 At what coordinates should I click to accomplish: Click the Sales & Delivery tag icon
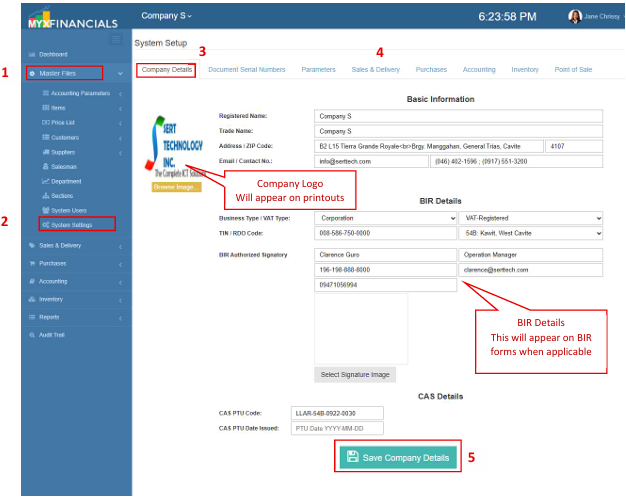tap(32, 246)
